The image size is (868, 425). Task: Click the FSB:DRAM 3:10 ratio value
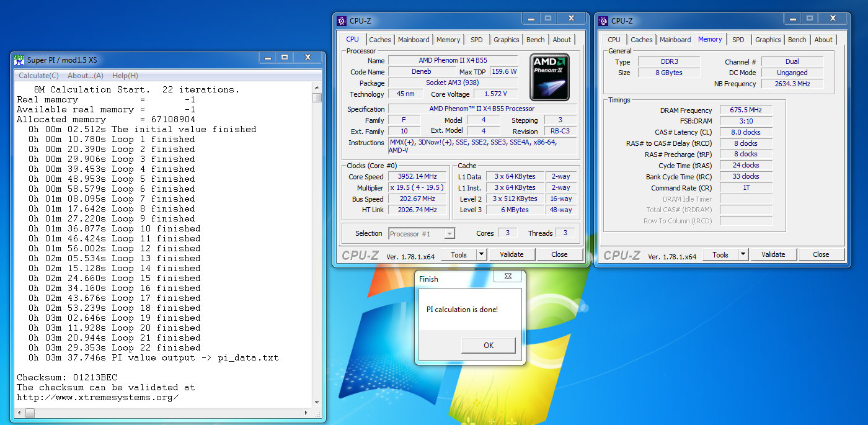(x=746, y=121)
